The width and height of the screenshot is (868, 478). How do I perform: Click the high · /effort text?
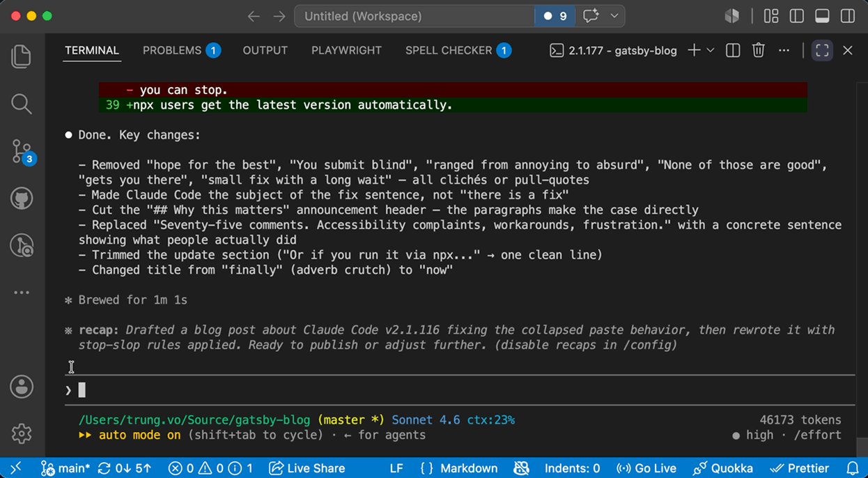[x=793, y=435]
